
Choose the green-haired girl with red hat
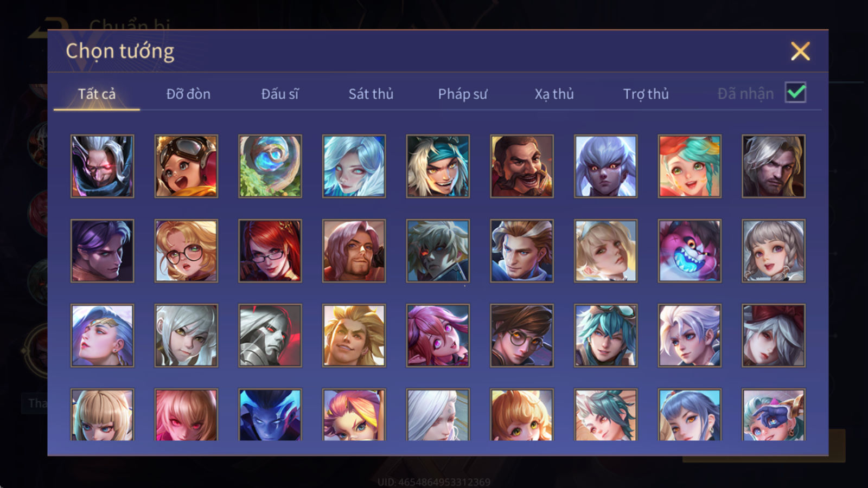[690, 166]
